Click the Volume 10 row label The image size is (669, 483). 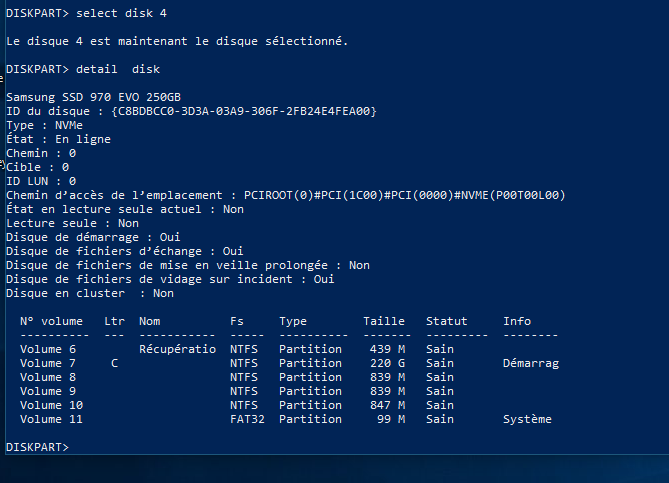pos(51,405)
